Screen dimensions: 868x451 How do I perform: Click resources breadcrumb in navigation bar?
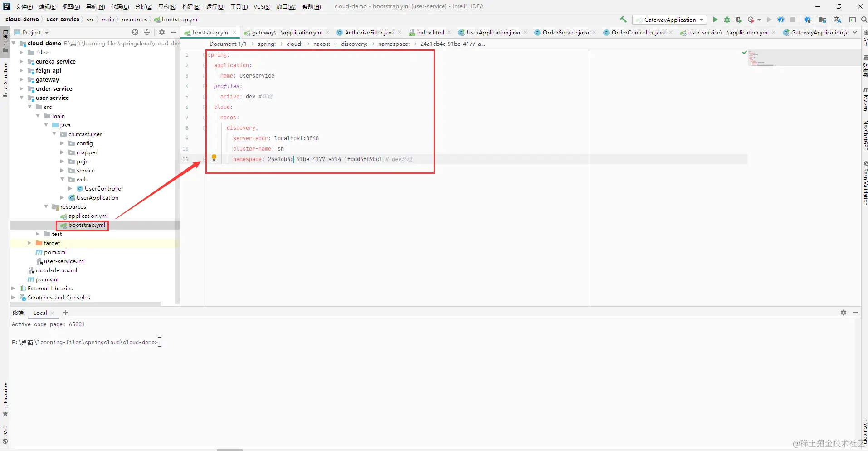(134, 19)
